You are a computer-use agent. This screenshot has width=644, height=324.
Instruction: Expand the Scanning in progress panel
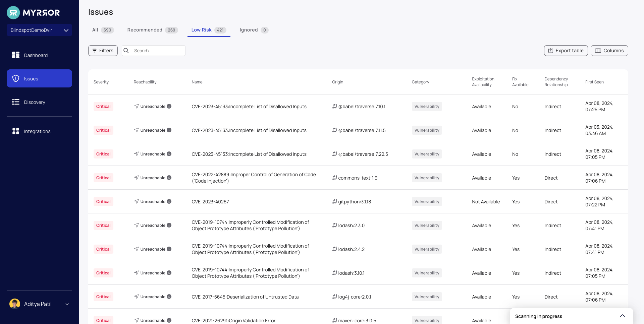[623, 316]
